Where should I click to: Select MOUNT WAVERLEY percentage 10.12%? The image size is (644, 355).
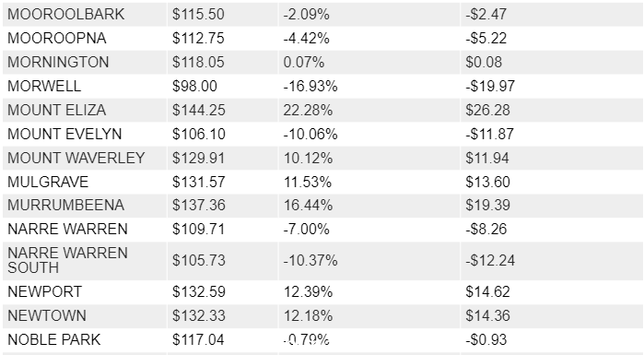[308, 158]
